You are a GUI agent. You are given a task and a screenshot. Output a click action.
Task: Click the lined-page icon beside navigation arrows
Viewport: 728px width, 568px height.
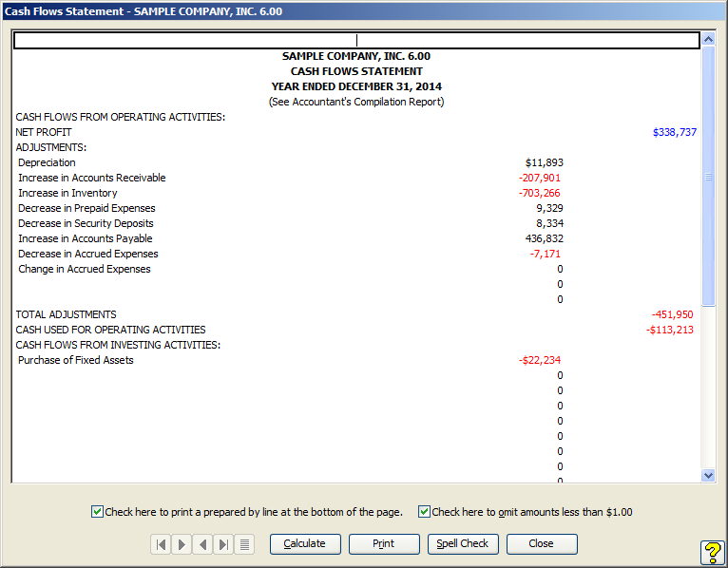(244, 544)
